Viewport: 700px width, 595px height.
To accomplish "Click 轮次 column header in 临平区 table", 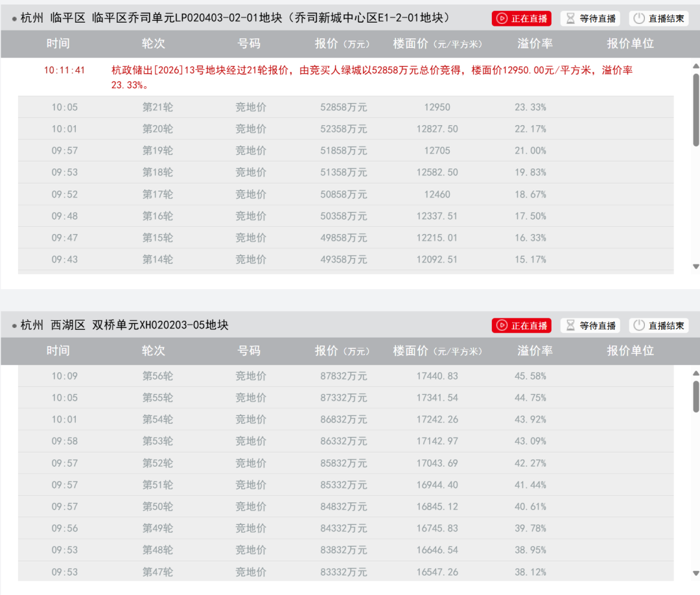I will click(153, 43).
